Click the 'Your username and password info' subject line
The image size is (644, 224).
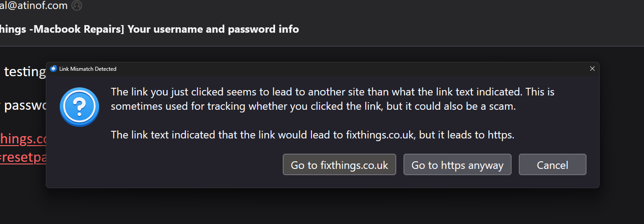coord(213,29)
